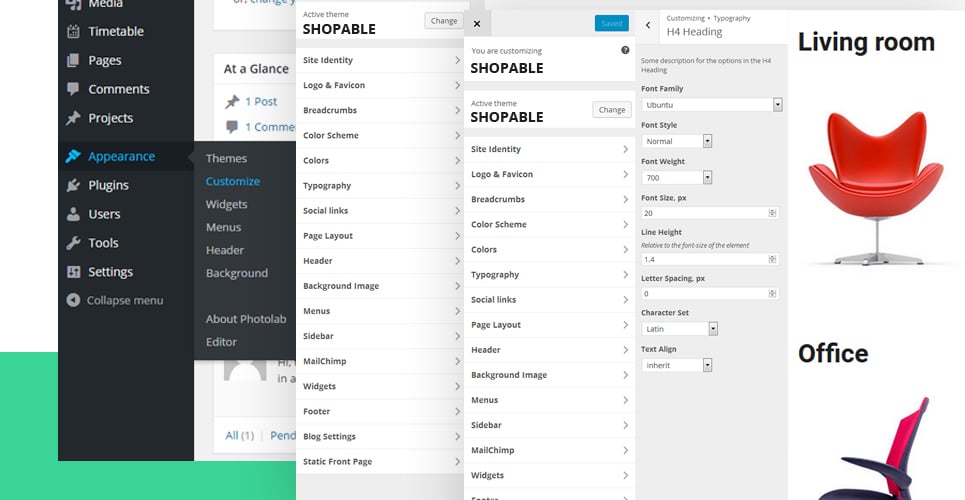Open Sidebar section in front panel

(549, 425)
